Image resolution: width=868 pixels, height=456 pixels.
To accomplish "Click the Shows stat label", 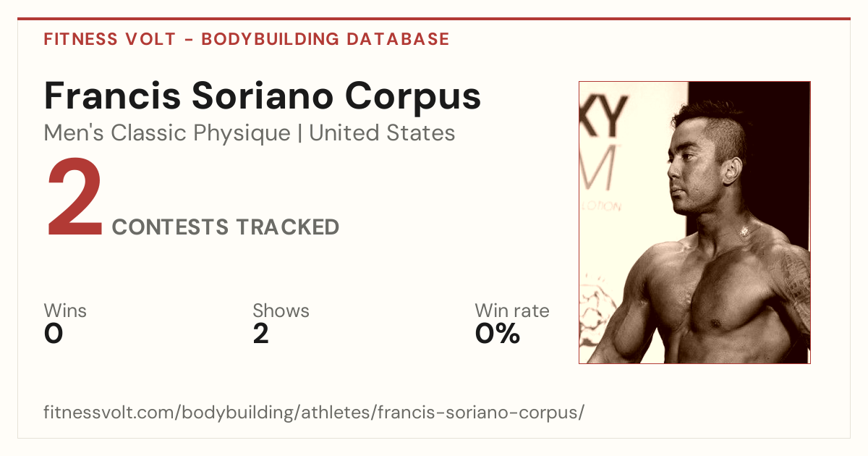I will (x=281, y=311).
